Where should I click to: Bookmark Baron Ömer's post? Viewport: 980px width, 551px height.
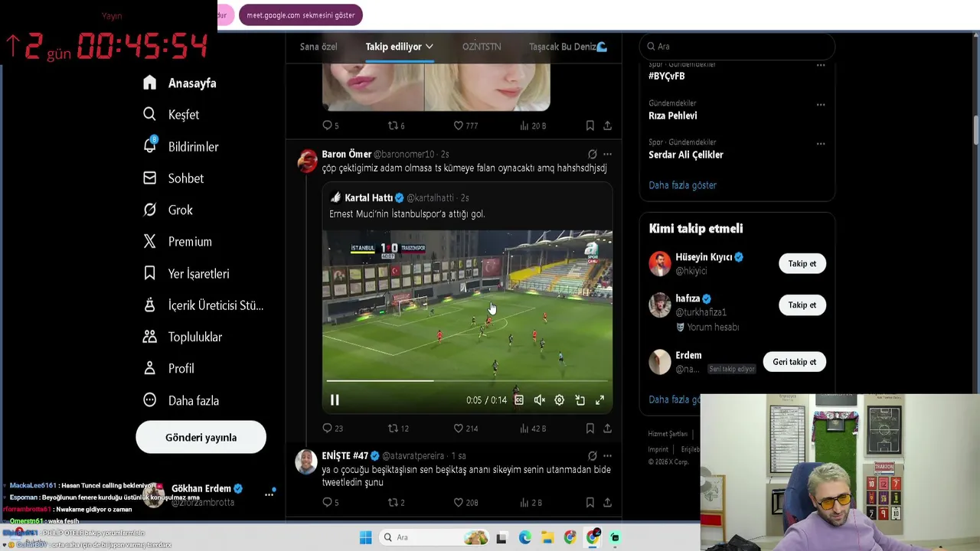point(590,429)
